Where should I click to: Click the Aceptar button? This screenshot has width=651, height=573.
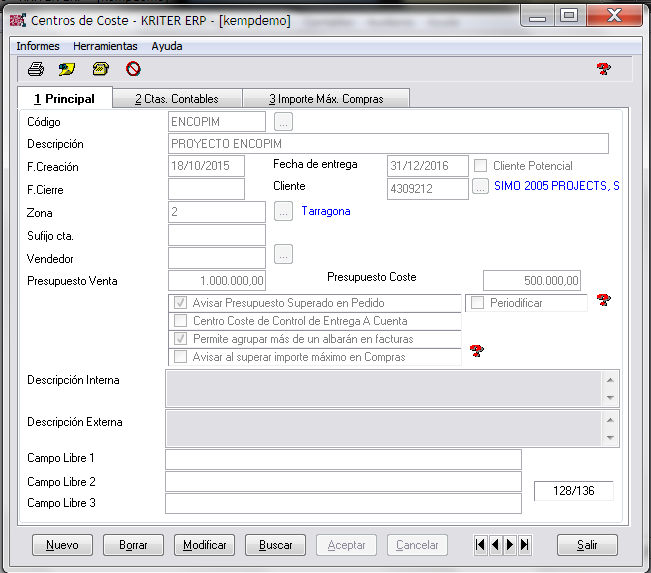point(346,545)
